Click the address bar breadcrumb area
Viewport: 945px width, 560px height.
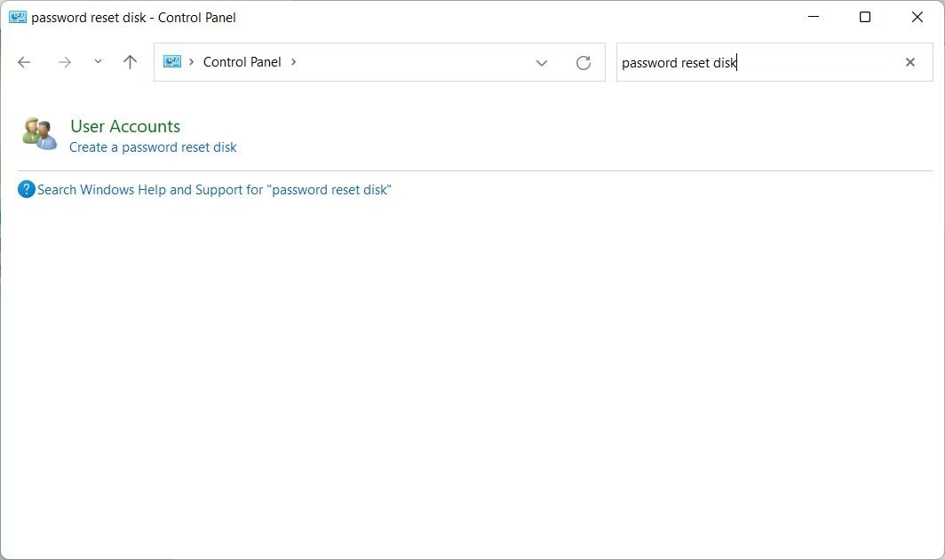[409, 62]
